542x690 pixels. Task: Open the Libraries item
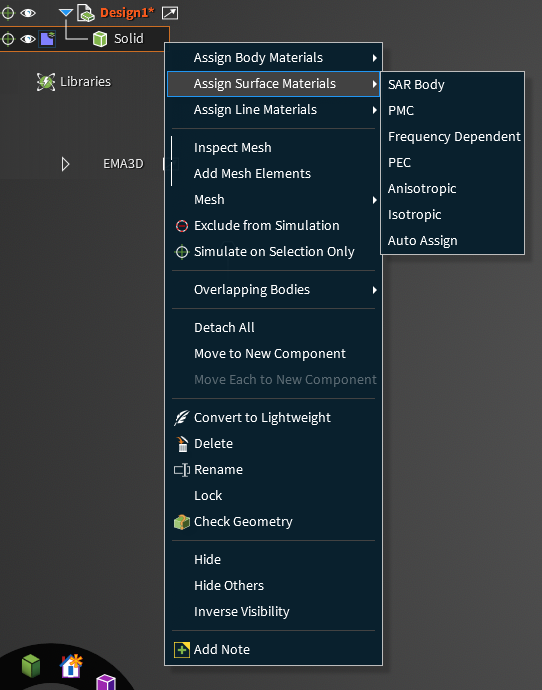pos(85,82)
